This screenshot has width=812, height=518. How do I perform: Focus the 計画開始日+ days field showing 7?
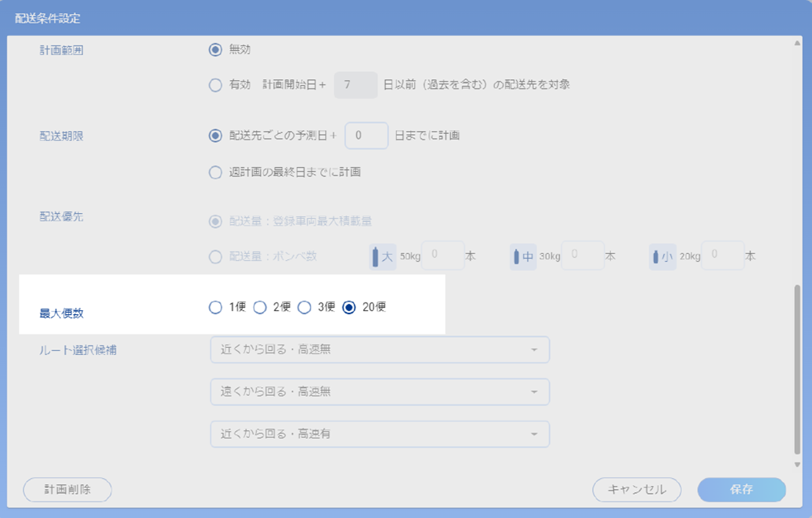pyautogui.click(x=355, y=85)
